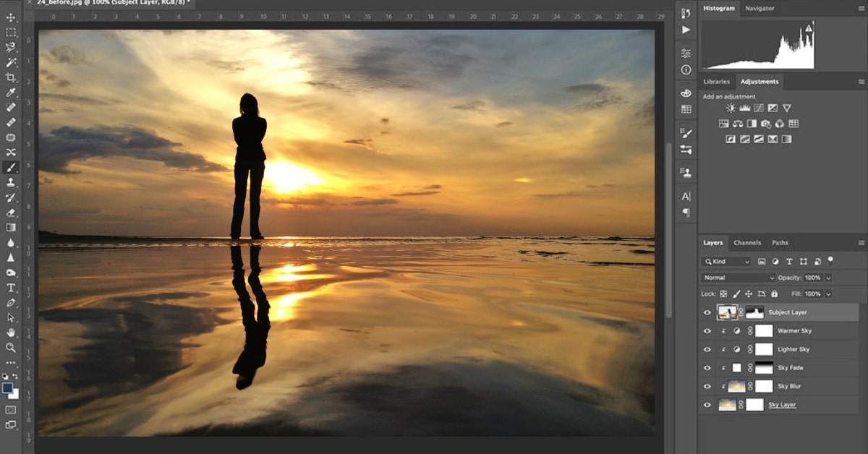Open the Kind filter dropdown

[x=726, y=262]
